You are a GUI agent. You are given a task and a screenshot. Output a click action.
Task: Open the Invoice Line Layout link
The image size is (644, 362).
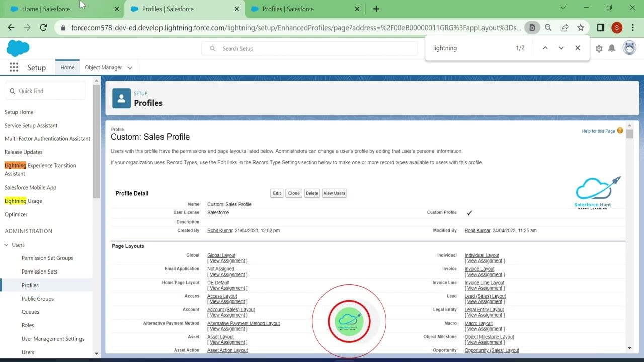point(485,283)
